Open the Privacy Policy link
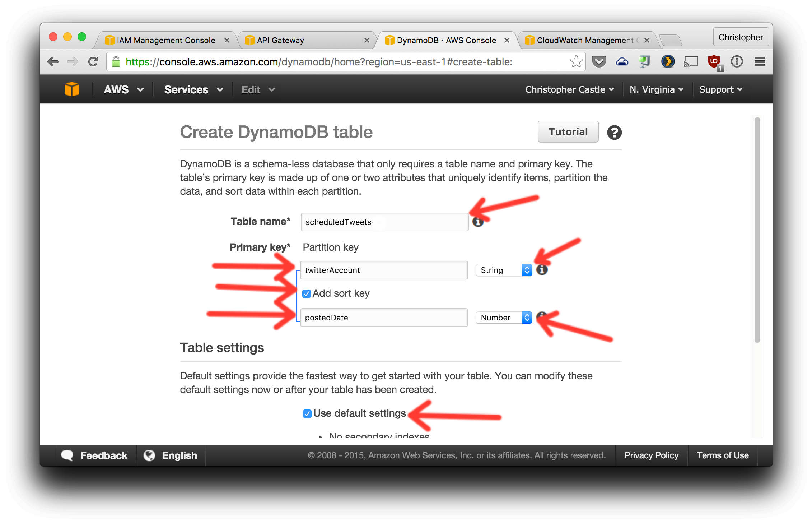Image resolution: width=812 pixels, height=523 pixels. pos(651,455)
